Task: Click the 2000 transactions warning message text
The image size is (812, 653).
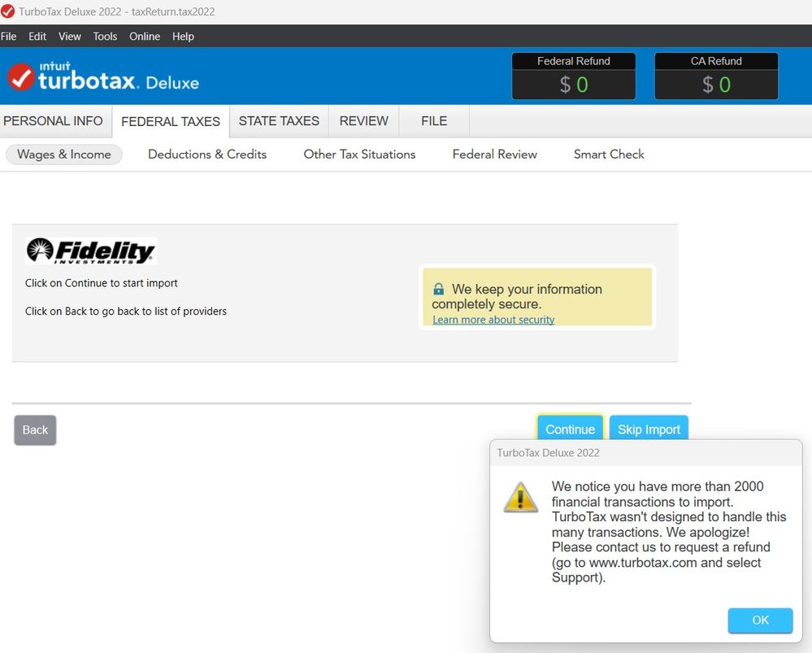Action: pos(669,532)
